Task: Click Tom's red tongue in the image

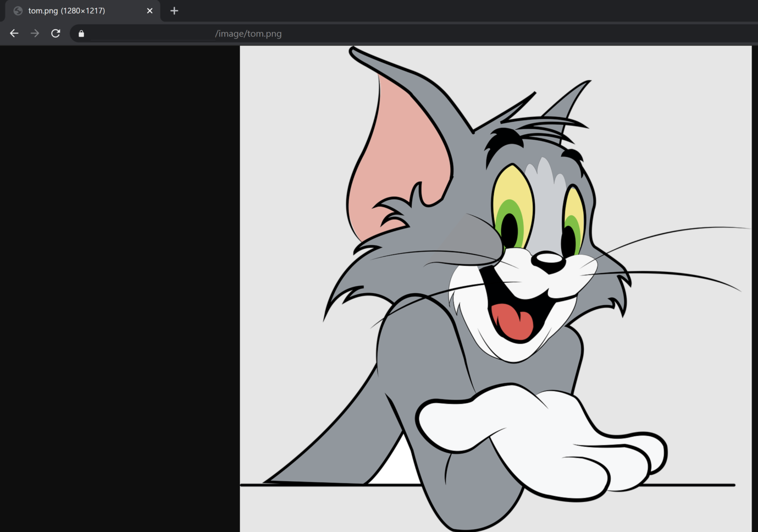Action: [x=513, y=321]
